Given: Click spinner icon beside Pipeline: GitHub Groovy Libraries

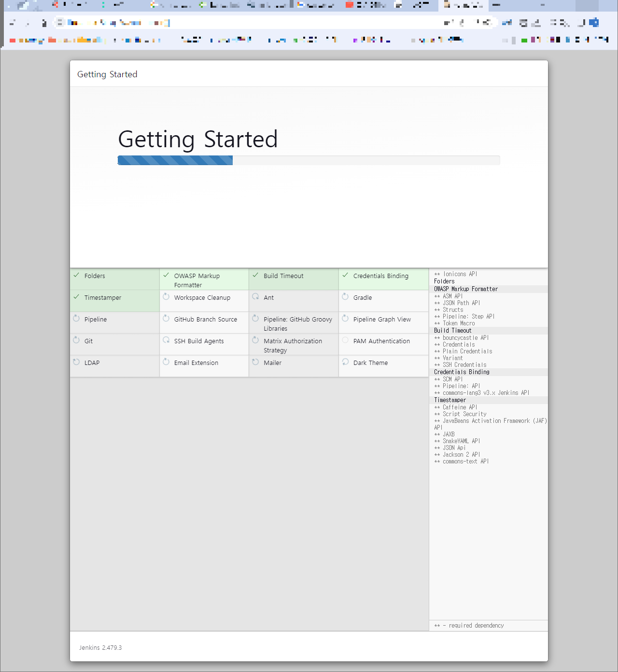Looking at the screenshot, I should pyautogui.click(x=255, y=318).
